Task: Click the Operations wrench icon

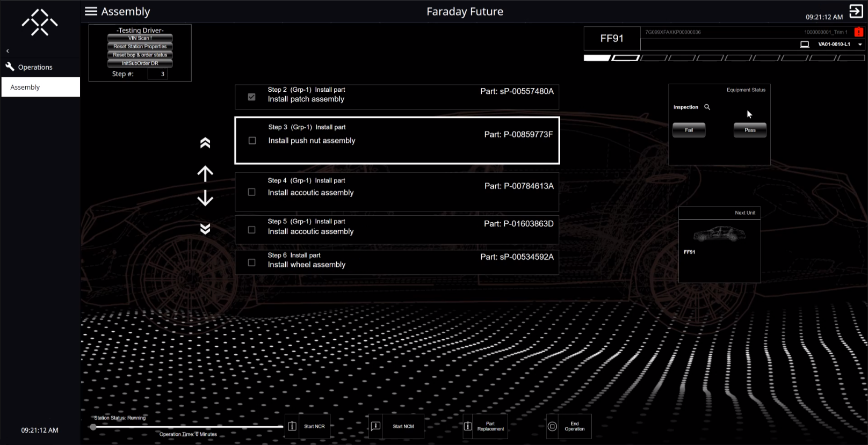Action: (10, 67)
